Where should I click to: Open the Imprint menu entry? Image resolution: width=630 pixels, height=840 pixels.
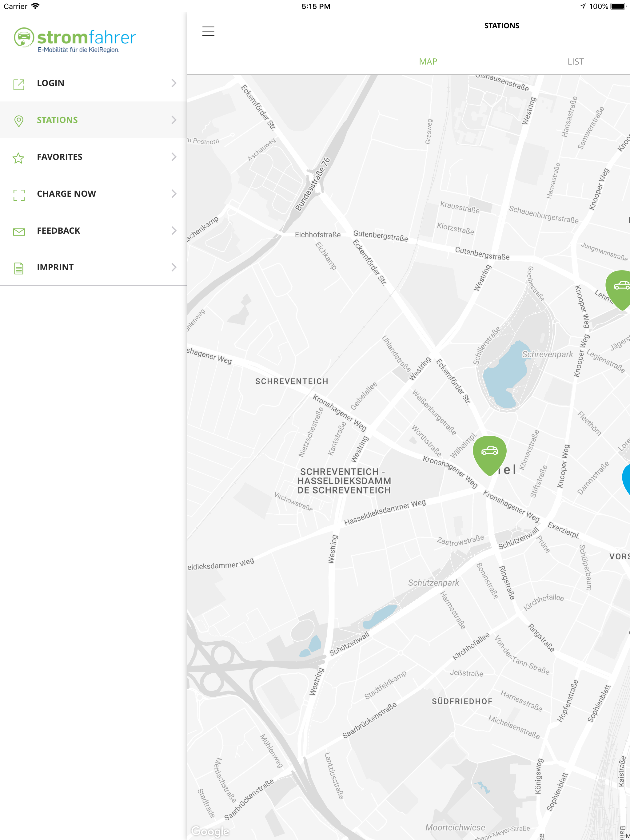(x=94, y=267)
